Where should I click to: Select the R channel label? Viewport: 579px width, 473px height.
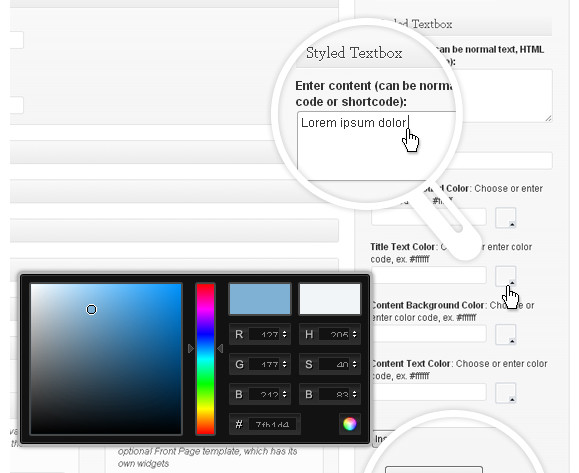pos(239,335)
